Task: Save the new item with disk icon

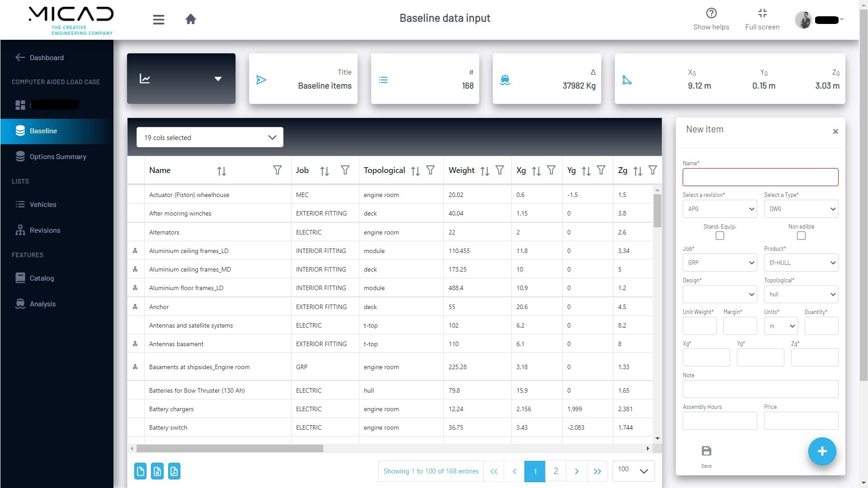Action: tap(706, 451)
